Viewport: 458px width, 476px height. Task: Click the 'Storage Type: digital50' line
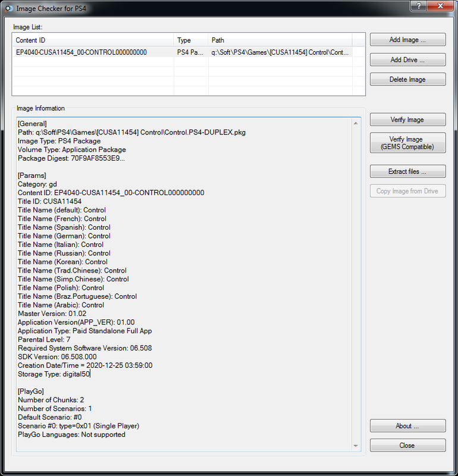click(54, 374)
